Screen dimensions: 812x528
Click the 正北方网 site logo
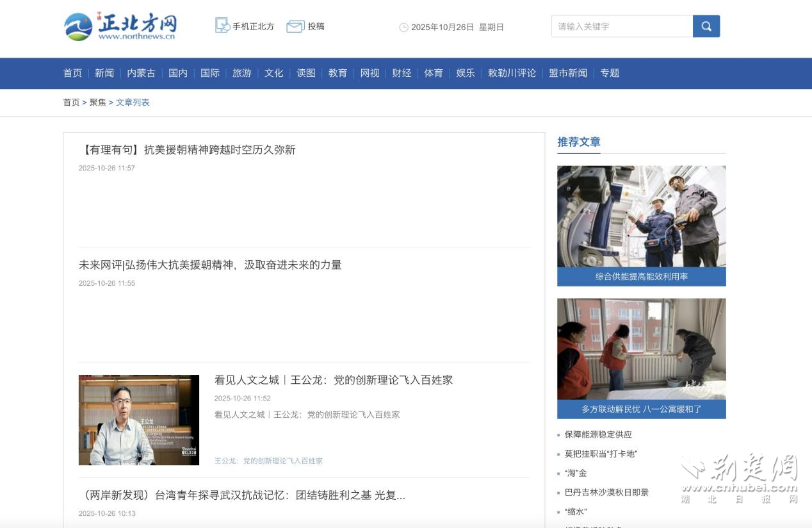coord(120,27)
